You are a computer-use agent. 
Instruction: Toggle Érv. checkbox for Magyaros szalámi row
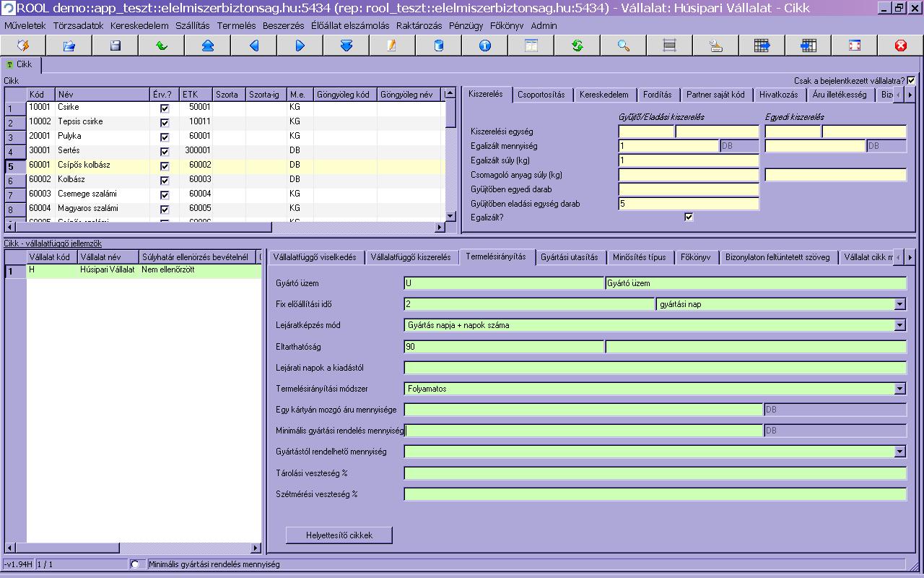165,210
